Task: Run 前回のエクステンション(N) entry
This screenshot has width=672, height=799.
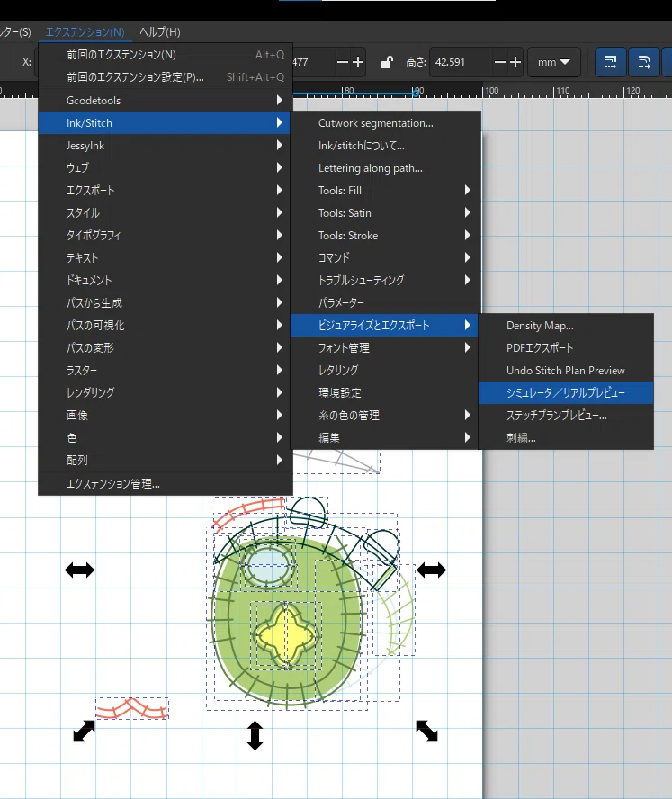Action: click(165, 55)
